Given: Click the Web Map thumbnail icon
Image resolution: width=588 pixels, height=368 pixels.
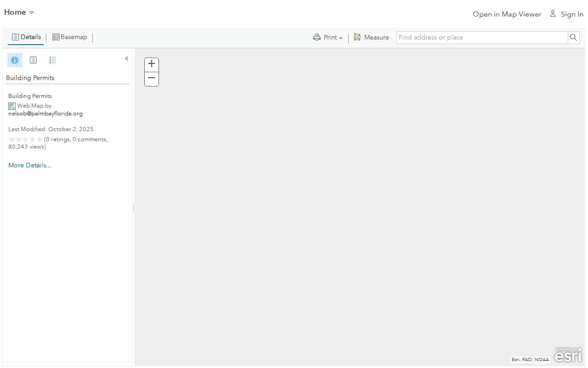Looking at the screenshot, I should pos(12,106).
